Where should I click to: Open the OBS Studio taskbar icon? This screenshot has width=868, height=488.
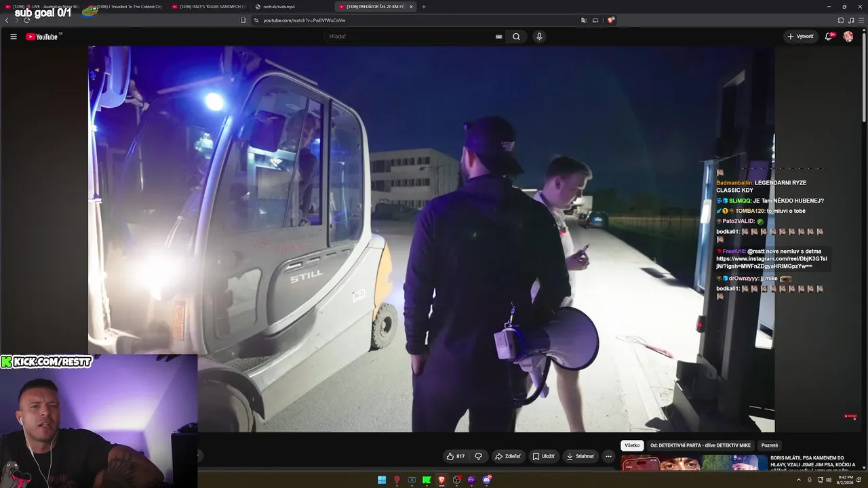tap(456, 480)
